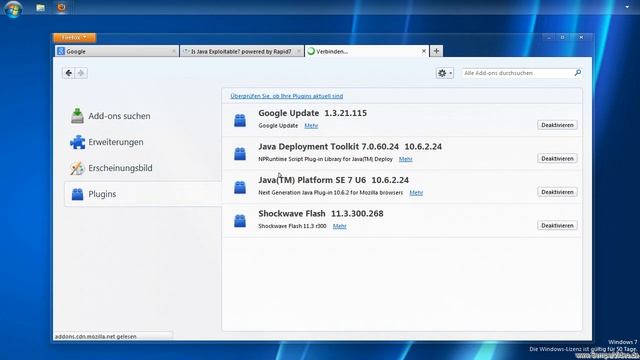Open Add-ons suchen category
The width and height of the screenshot is (640, 360).
pos(143,116)
